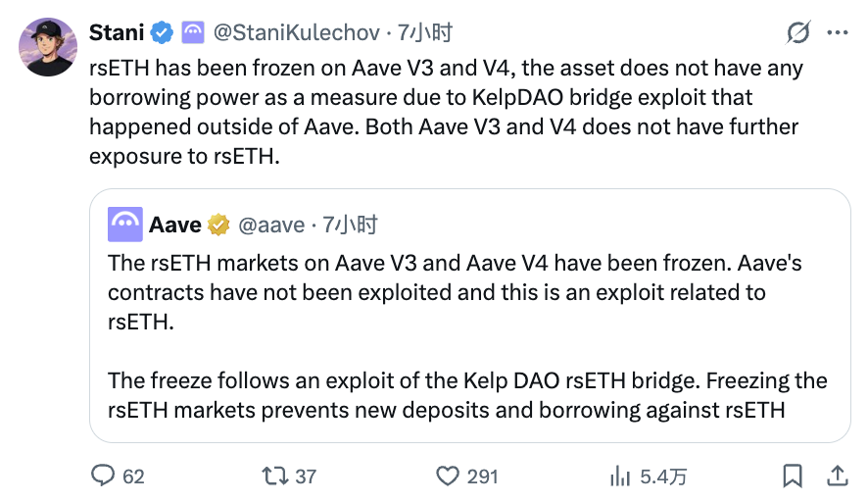View analytics showing 5.4万 views
The width and height of the screenshot is (868, 502).
pos(619,476)
